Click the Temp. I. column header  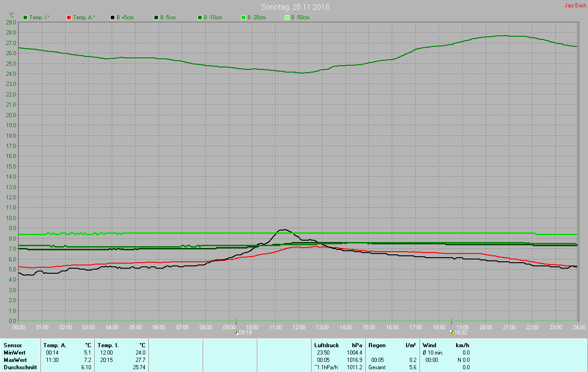[x=108, y=345]
